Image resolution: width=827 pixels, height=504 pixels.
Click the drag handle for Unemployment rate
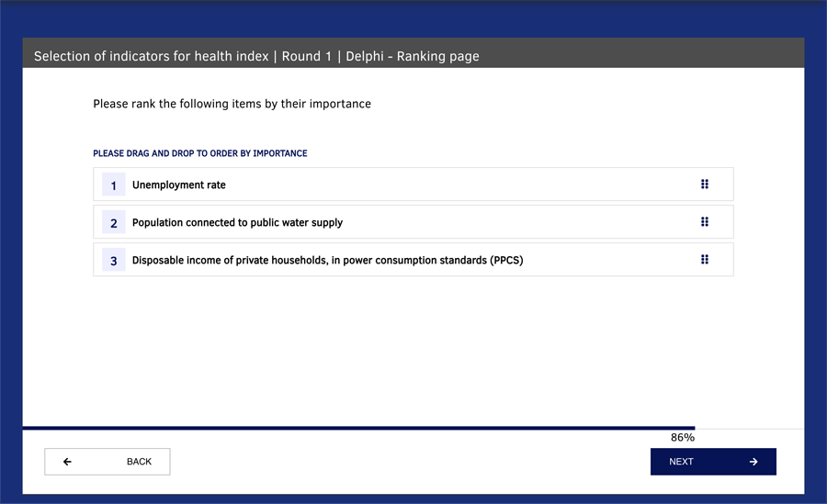[704, 184]
